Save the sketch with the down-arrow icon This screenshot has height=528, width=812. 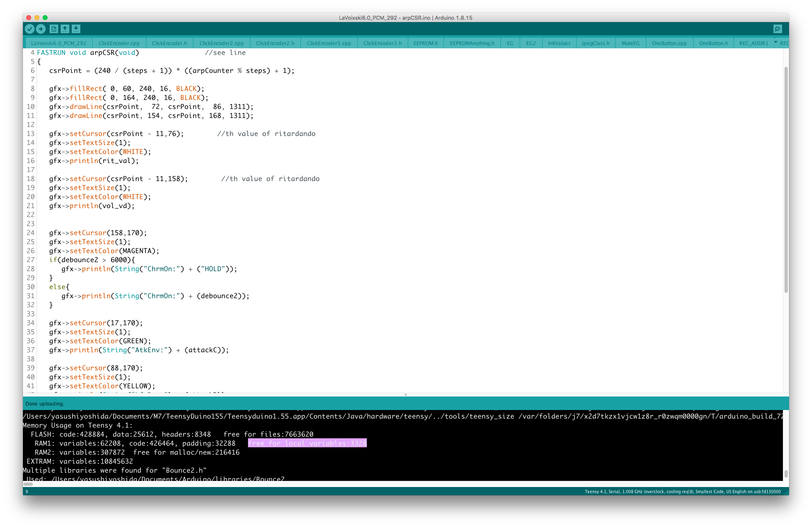click(x=76, y=29)
